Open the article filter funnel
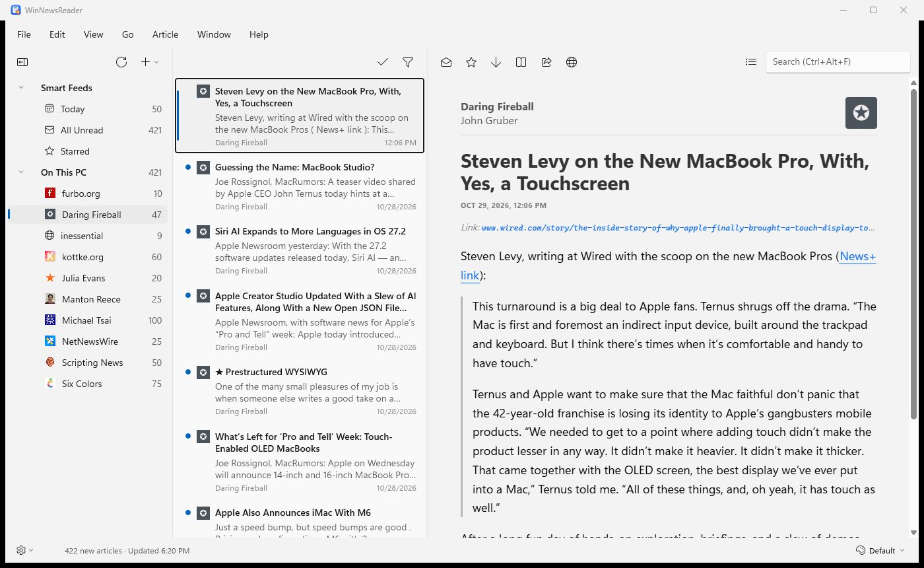The width and height of the screenshot is (924, 568). tap(408, 62)
